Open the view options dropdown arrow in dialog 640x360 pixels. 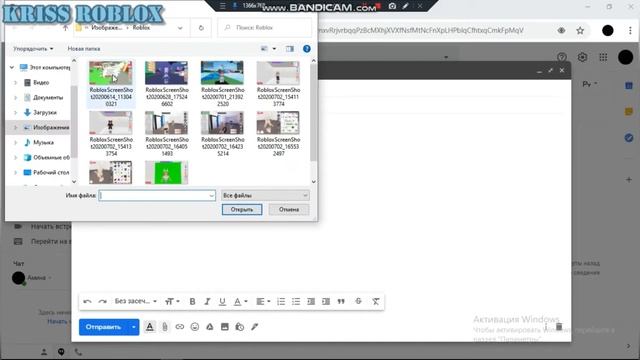pyautogui.click(x=274, y=49)
